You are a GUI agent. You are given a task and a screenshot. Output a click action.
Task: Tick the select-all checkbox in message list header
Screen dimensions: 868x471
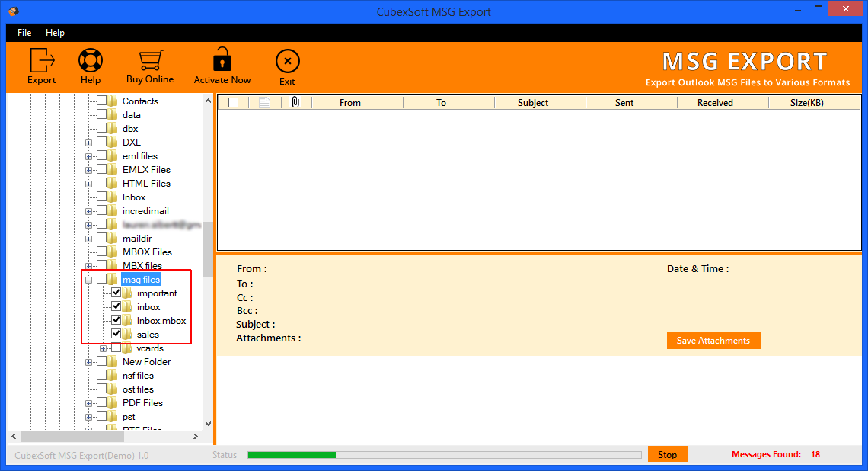[x=234, y=103]
